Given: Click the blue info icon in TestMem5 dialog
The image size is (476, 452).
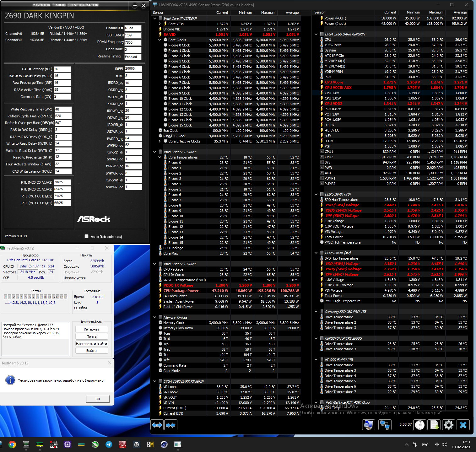Looking at the screenshot, I should point(10,380).
